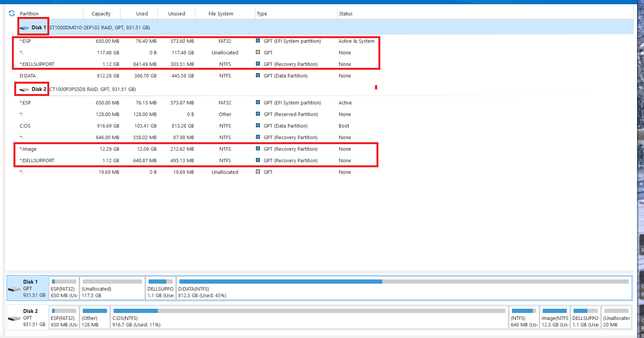Sort by the Capacity column header

click(101, 14)
